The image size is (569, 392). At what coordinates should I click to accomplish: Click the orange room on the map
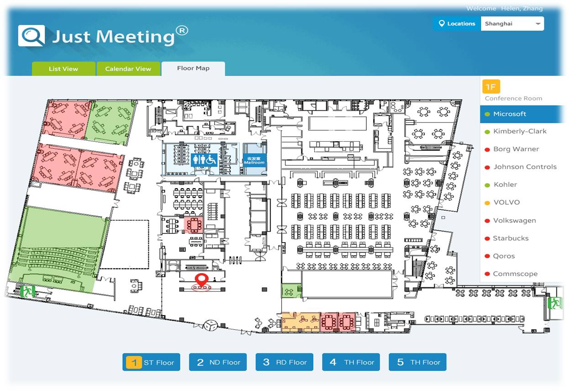300,322
